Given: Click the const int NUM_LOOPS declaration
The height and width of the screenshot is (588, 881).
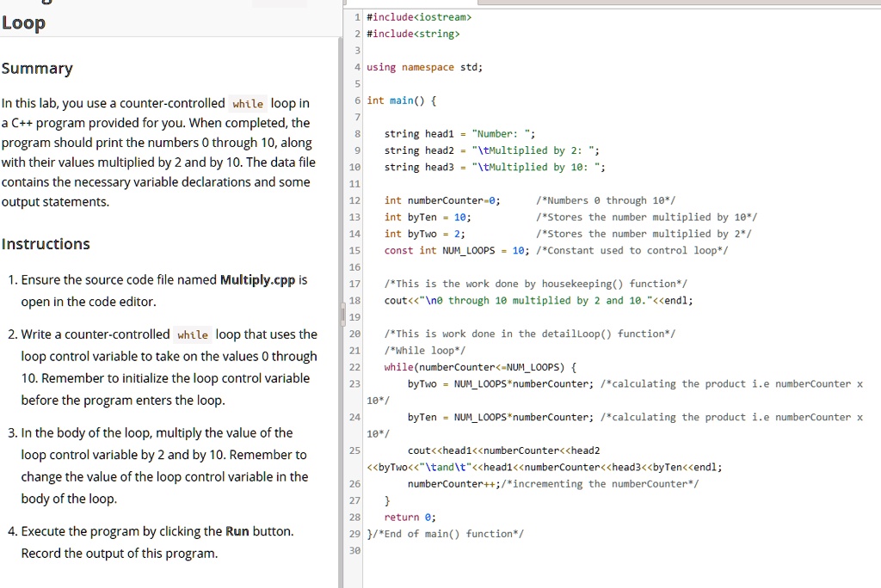Looking at the screenshot, I should [x=456, y=250].
